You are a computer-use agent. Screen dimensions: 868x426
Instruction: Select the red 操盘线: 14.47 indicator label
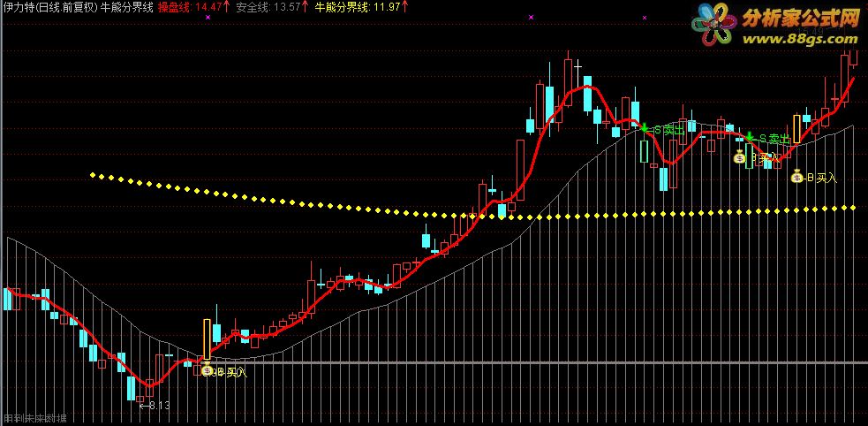(189, 7)
